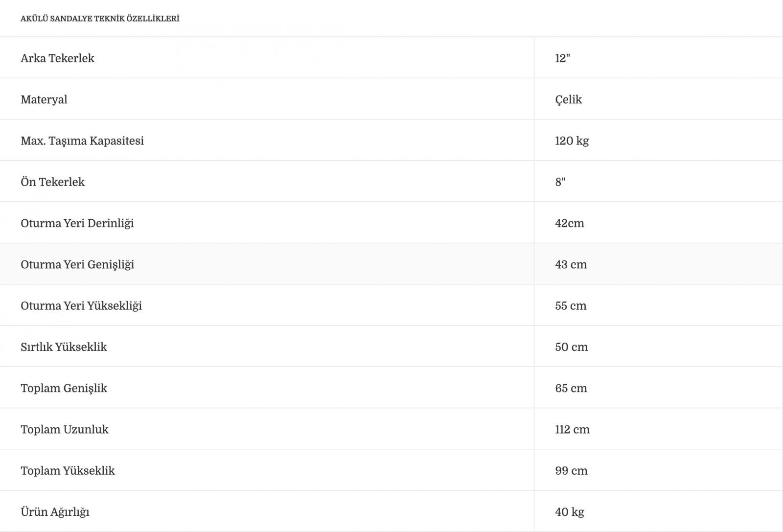Click the 55 cm seat height value
Viewport: 783px width, 532px height.
571,306
